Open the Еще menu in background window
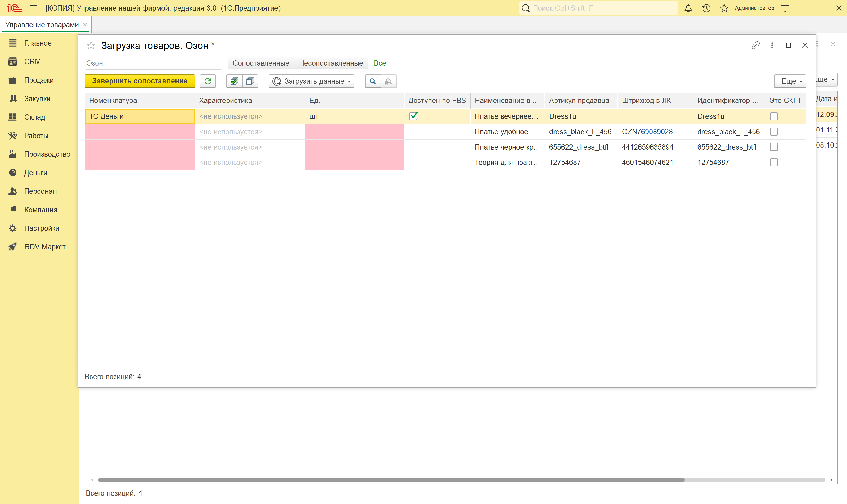847x504 pixels. click(x=826, y=79)
